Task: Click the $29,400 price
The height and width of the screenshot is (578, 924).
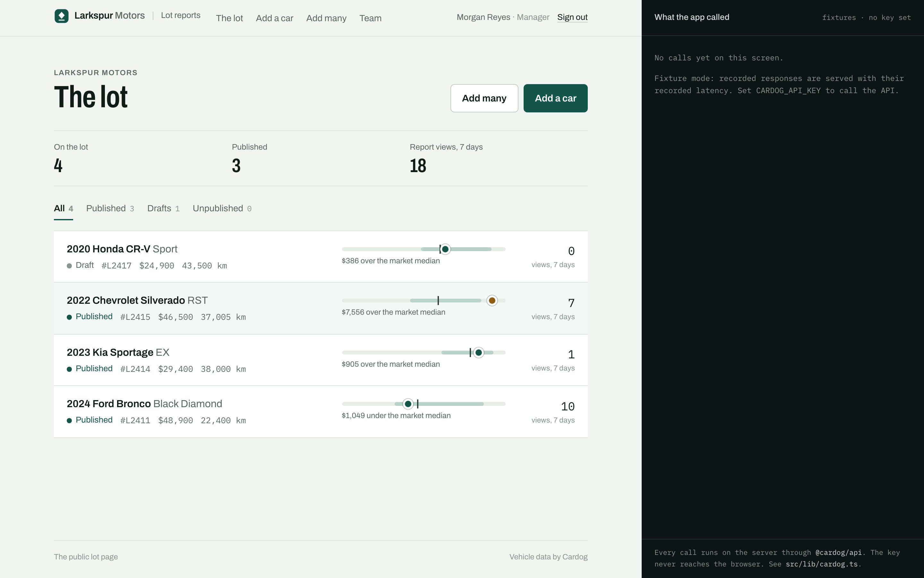Action: click(175, 369)
